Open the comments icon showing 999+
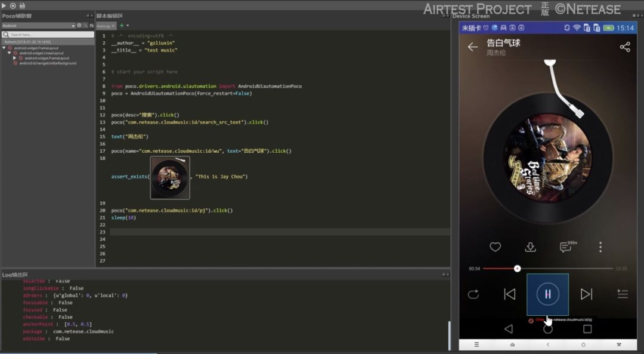The height and width of the screenshot is (354, 644). (x=566, y=247)
